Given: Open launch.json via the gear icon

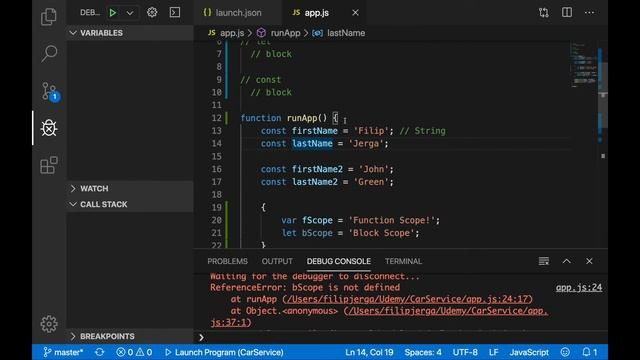Looking at the screenshot, I should (152, 12).
